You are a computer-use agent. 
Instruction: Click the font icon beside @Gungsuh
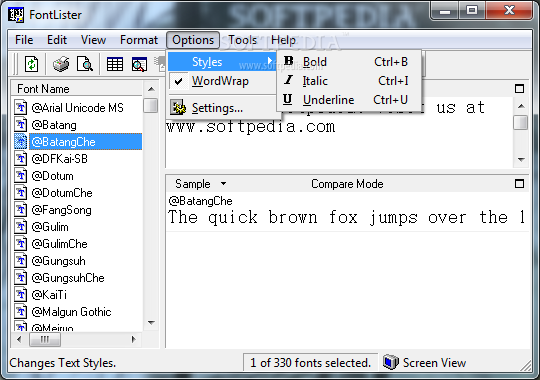click(x=21, y=260)
